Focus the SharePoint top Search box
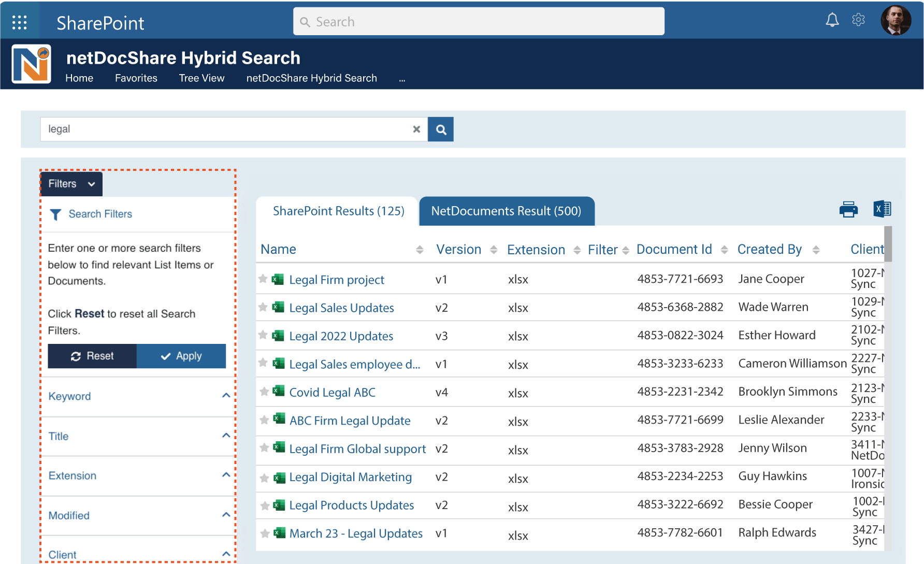Image resolution: width=924 pixels, height=564 pixels. click(479, 22)
